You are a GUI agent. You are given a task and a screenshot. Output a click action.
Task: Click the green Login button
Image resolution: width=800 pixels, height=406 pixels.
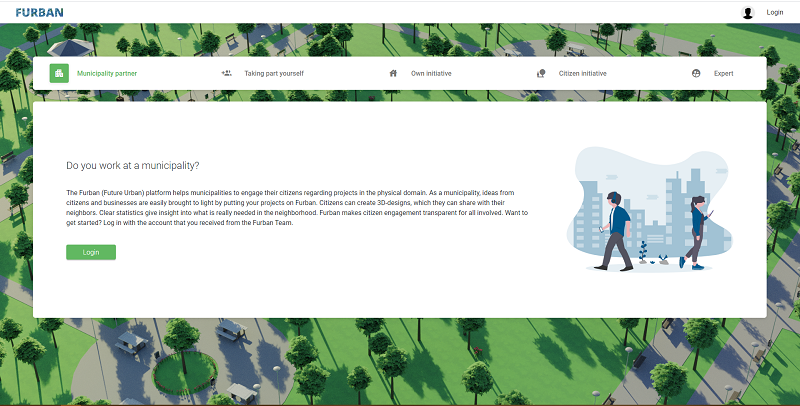[91, 252]
